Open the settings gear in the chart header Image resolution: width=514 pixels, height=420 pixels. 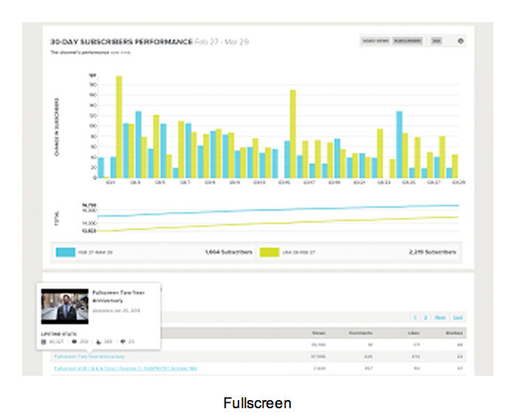[x=460, y=41]
